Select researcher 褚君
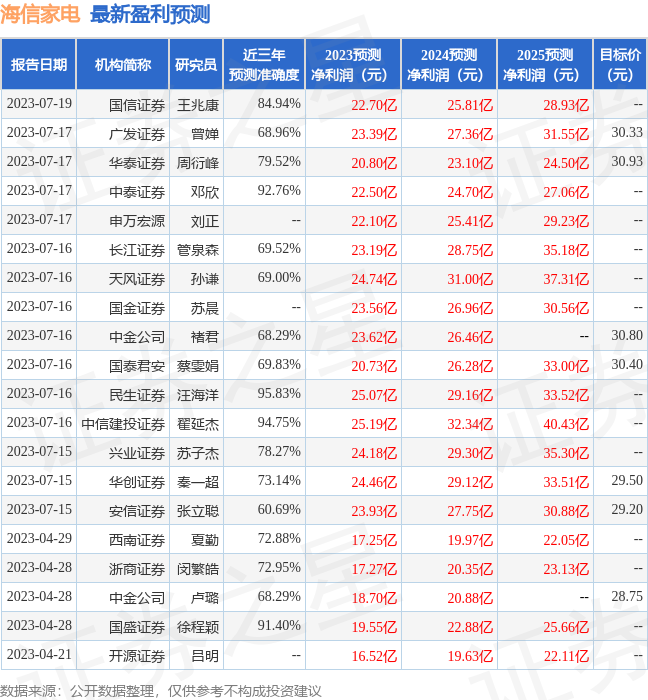This screenshot has height=700, width=648. pos(205,337)
